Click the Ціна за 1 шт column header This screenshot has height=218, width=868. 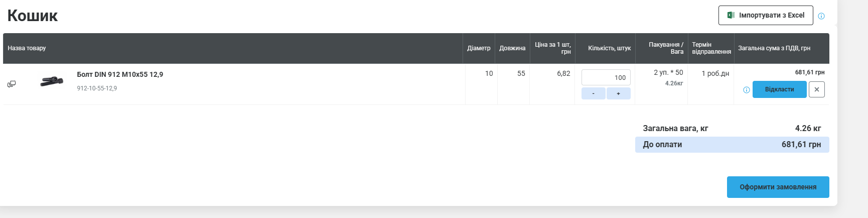tap(552, 48)
